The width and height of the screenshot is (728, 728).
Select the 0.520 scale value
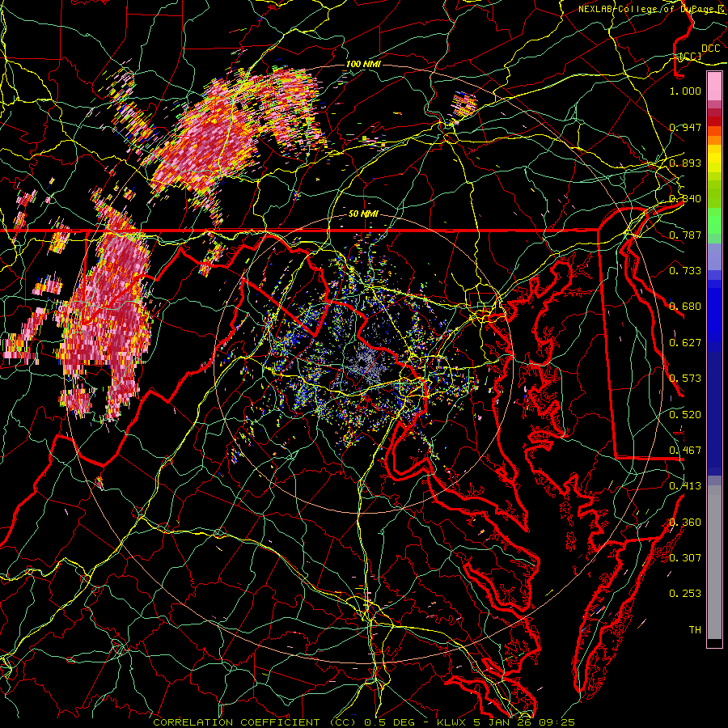pyautogui.click(x=685, y=415)
